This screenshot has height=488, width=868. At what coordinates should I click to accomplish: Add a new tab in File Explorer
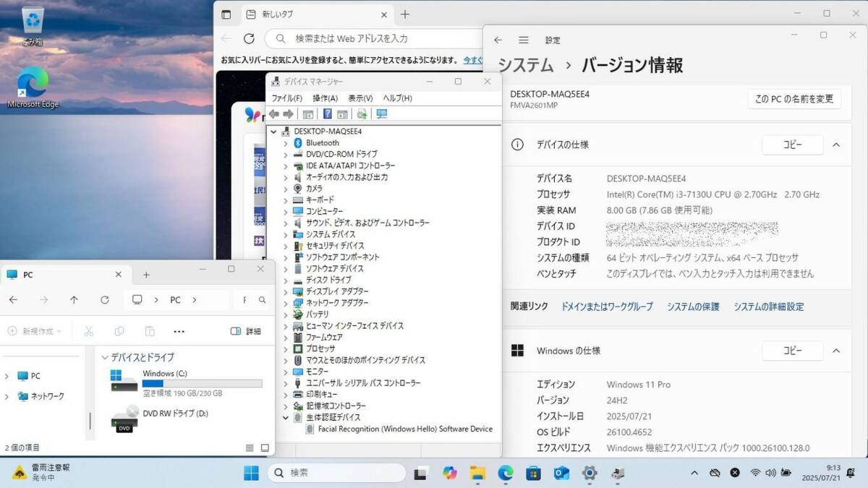(146, 275)
